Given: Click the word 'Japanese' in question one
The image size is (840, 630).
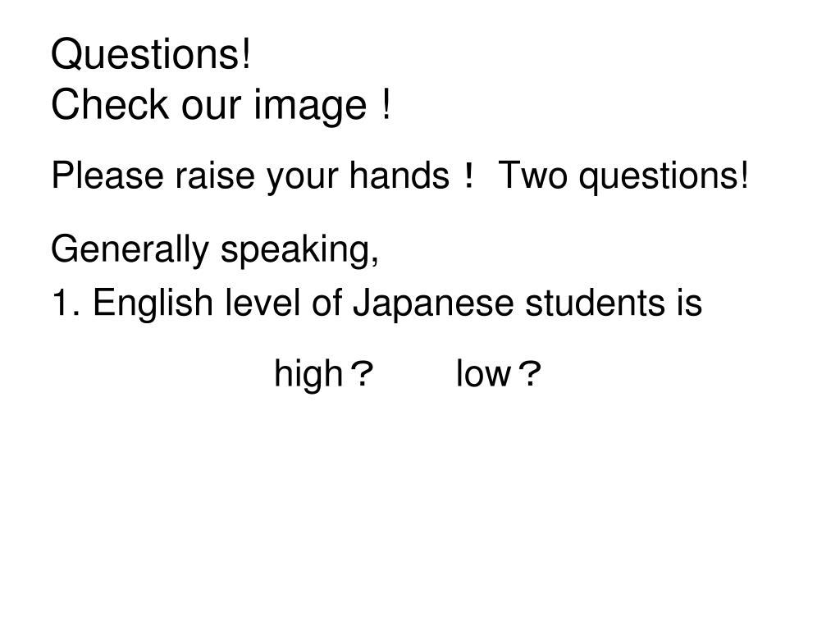Looking at the screenshot, I should point(433,304).
